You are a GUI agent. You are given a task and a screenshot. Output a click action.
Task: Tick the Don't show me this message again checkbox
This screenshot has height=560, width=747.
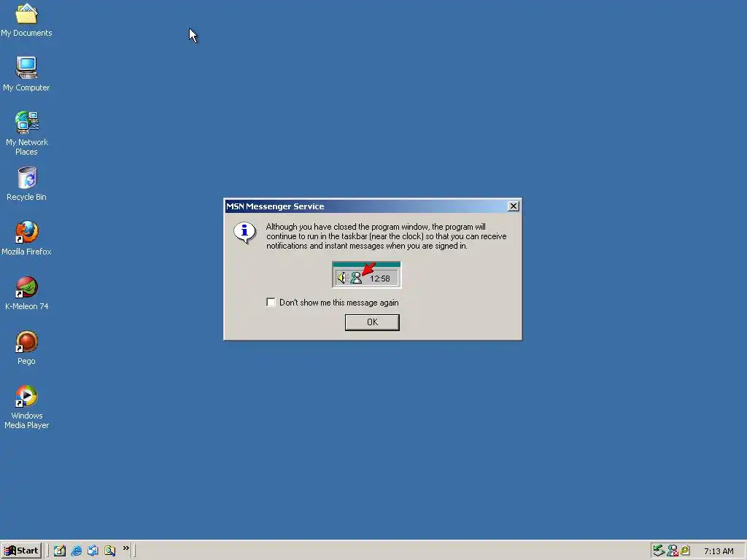coord(271,303)
